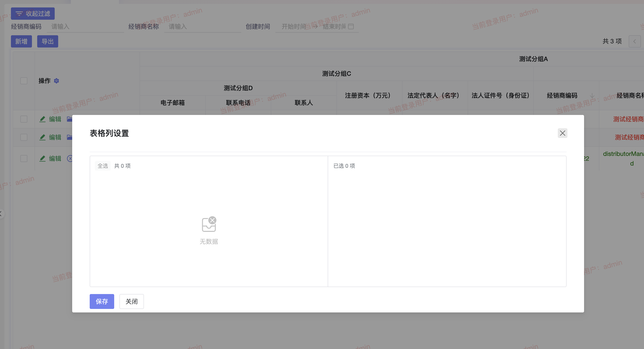This screenshot has height=349, width=644.
Task: Check the third table row checkbox
Action: (x=24, y=158)
